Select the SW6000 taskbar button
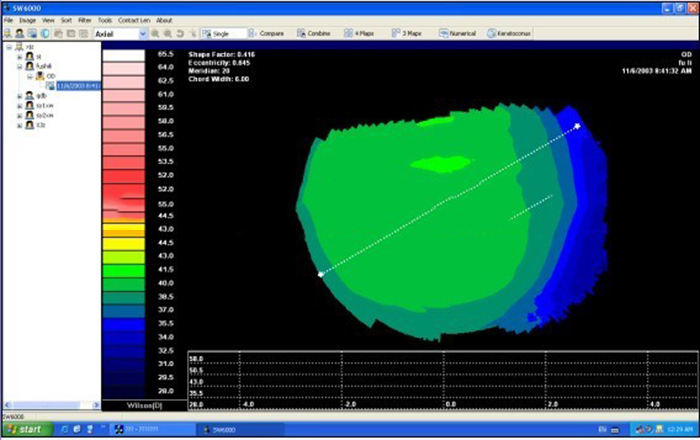Viewport: 700px width, 440px height. click(x=225, y=428)
